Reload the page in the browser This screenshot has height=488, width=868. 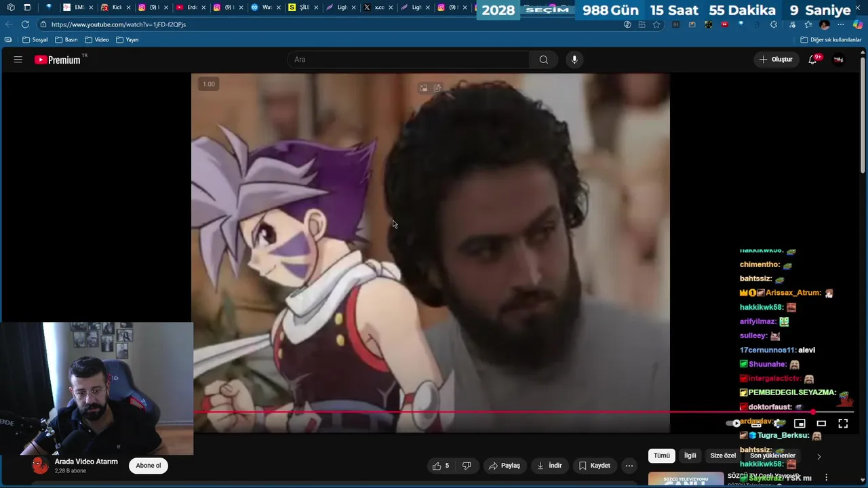coord(25,24)
